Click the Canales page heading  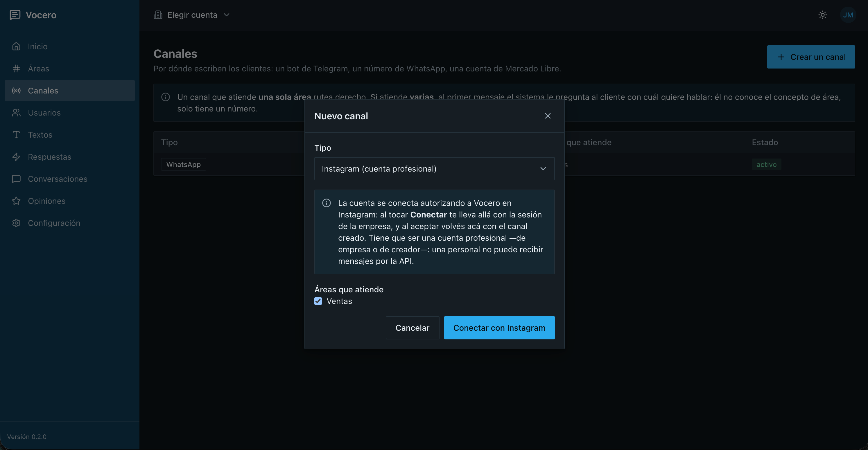[x=175, y=53]
